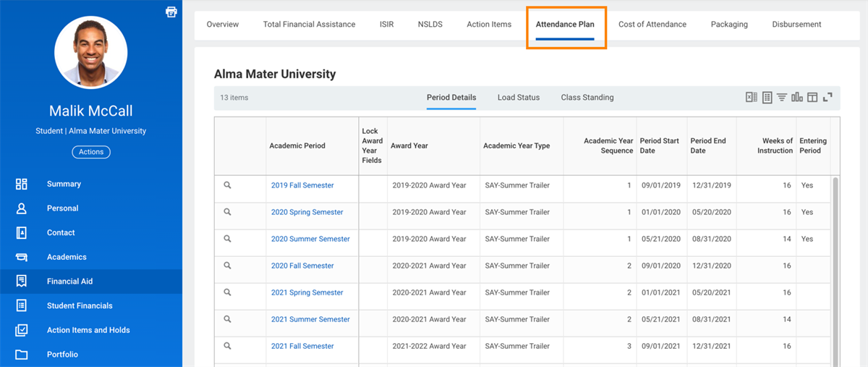Click magnifier icon for 2021 Spring Semester row
Image resolution: width=868 pixels, height=367 pixels.
coord(227,292)
